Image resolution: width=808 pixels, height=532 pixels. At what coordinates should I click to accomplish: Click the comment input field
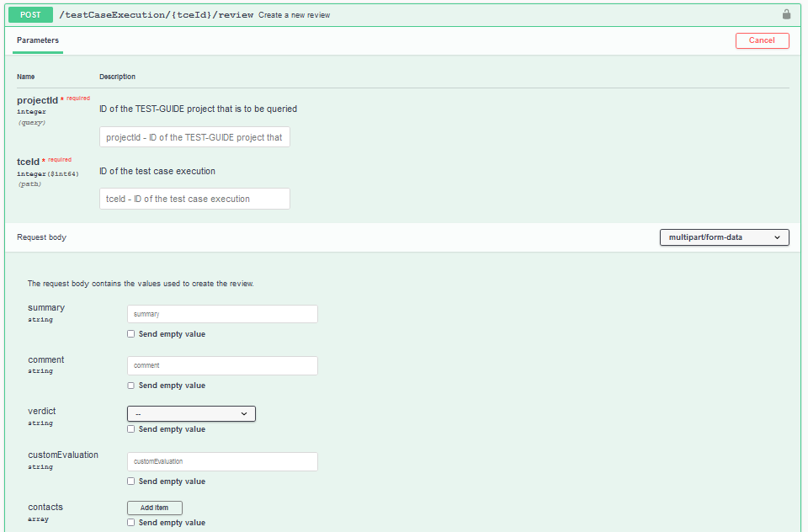[222, 365]
